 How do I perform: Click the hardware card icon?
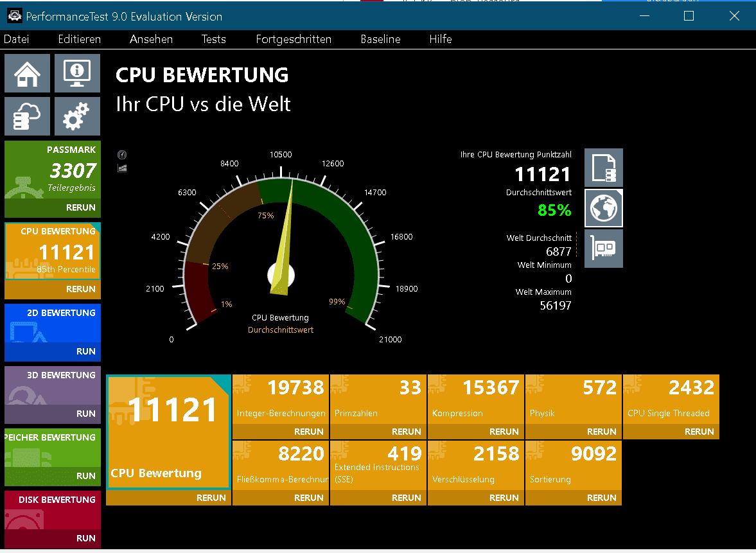click(x=604, y=249)
